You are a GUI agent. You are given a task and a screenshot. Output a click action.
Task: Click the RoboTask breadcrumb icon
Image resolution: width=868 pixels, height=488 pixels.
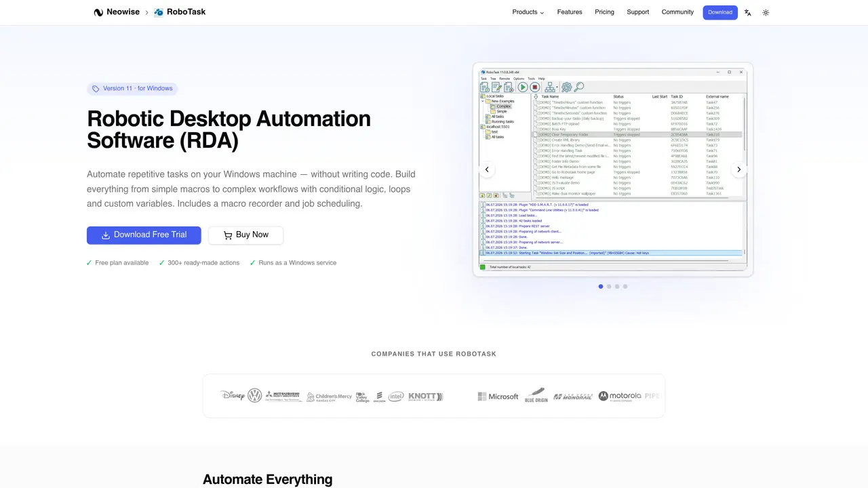[x=159, y=12]
